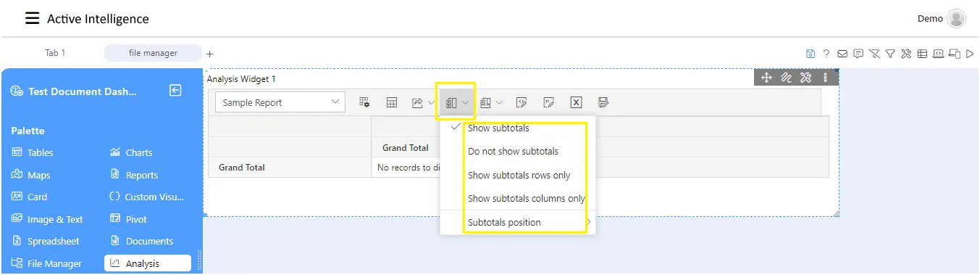Open the grid settings gear icon
The width and height of the screenshot is (980, 275).
pos(365,103)
